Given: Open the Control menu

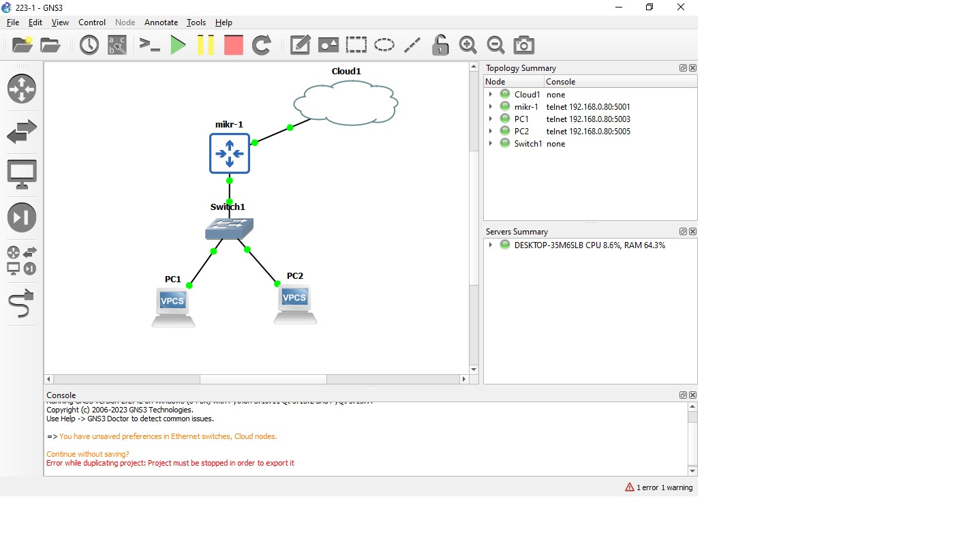Looking at the screenshot, I should click(x=92, y=22).
